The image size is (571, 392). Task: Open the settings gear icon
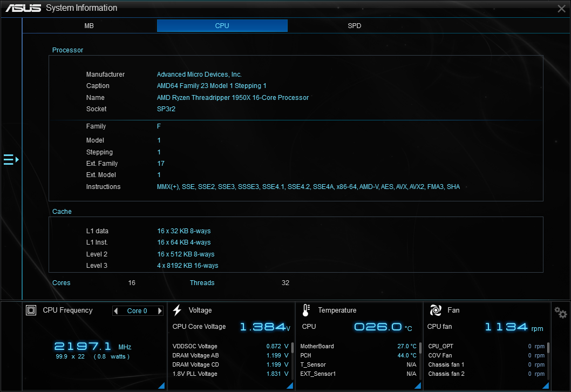(x=560, y=312)
